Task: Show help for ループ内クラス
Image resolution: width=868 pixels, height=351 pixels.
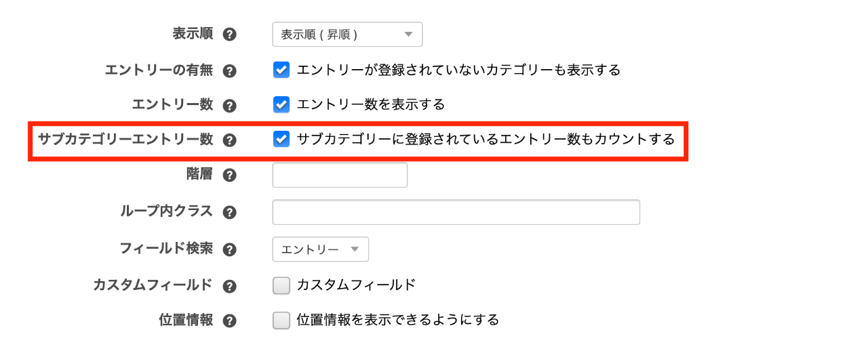Action: [x=230, y=212]
